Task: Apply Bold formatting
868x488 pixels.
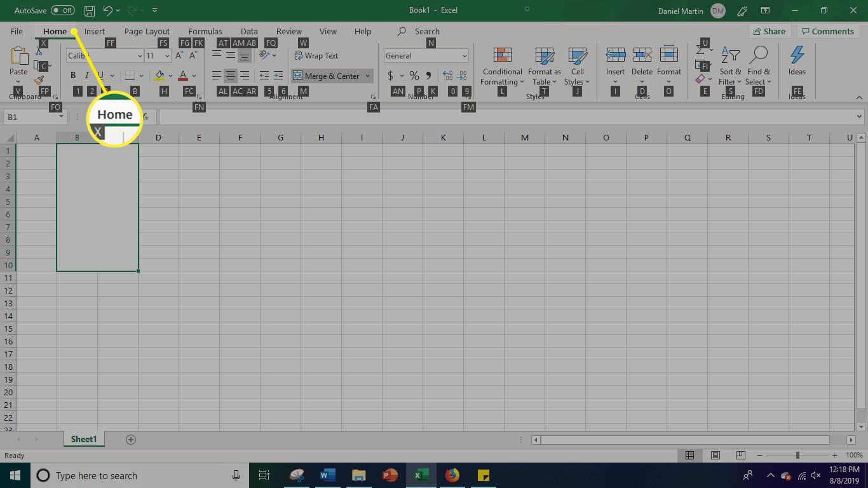Action: coord(73,76)
